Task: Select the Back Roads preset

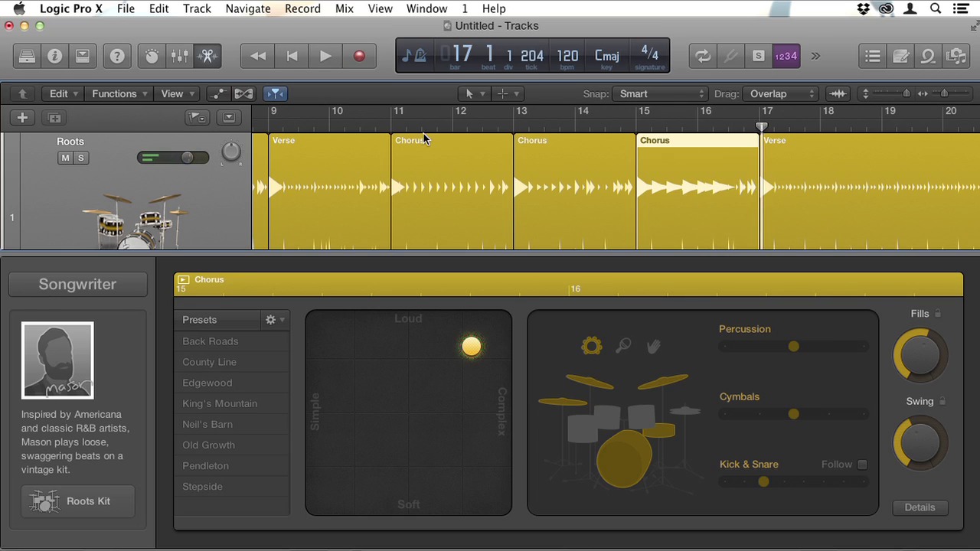Action: click(232, 341)
